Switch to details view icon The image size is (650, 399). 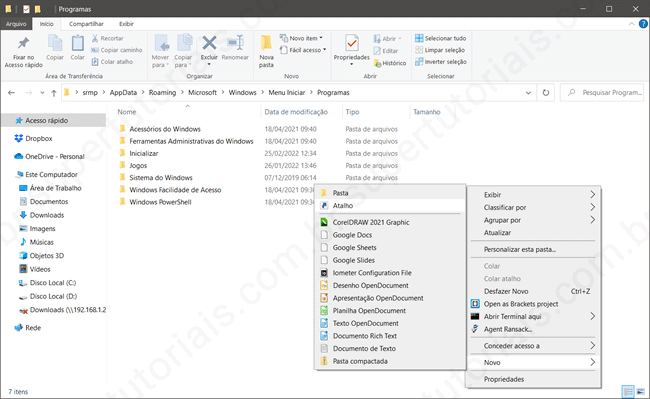pyautogui.click(x=628, y=391)
